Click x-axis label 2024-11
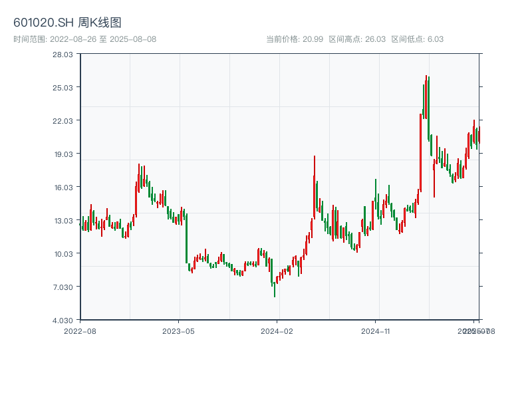 click(376, 331)
